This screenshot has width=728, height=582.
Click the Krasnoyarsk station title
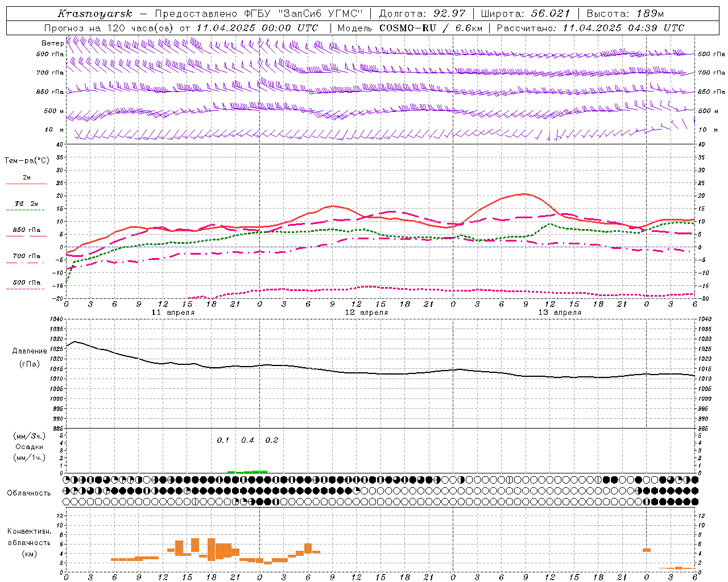(x=94, y=14)
